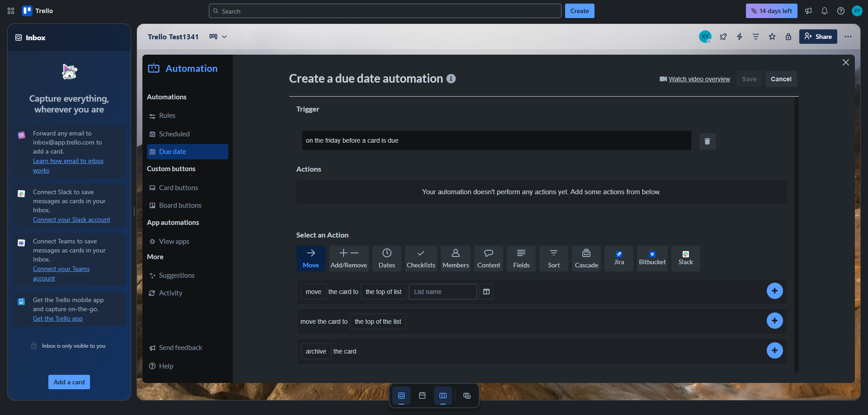868x415 pixels.
Task: Change 'the top of the list' option
Action: (x=378, y=322)
